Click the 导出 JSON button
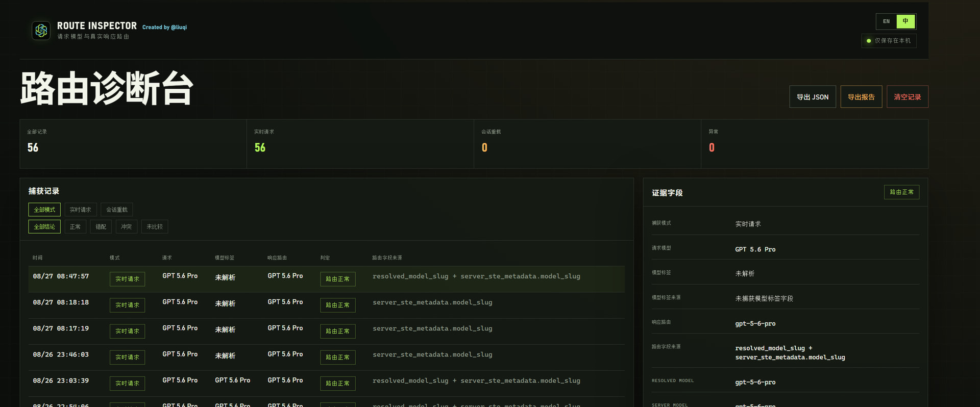The height and width of the screenshot is (407, 980). 813,97
